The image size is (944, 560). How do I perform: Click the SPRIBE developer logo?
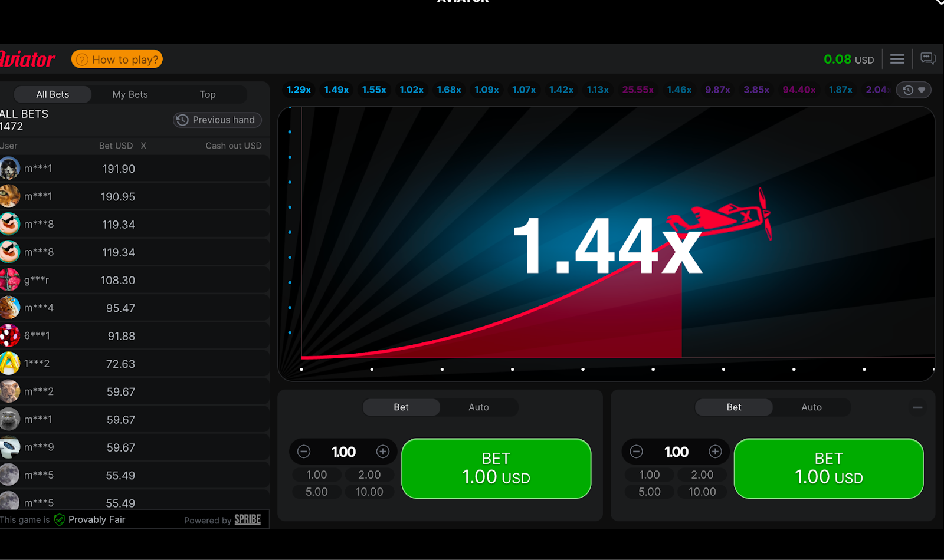[247, 519]
